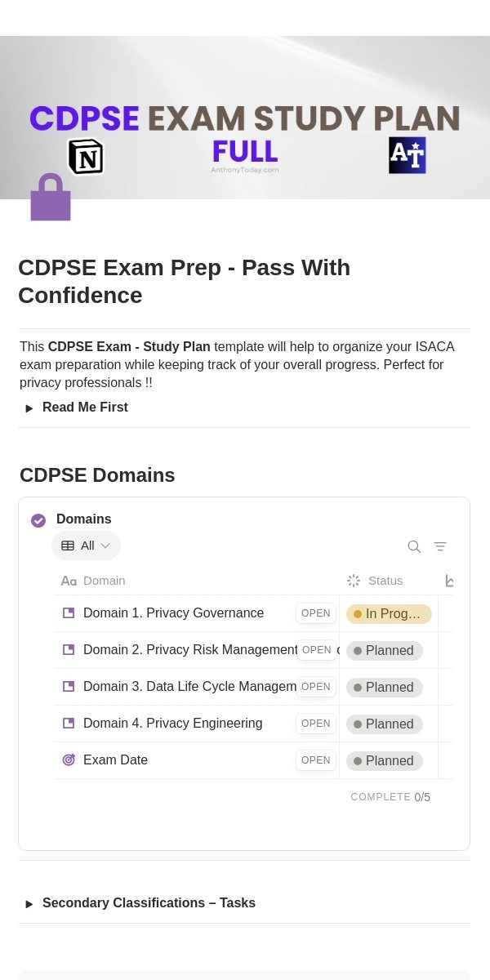Open Domain 1. Privacy Governance page
Image resolution: width=490 pixels, height=980 pixels.
pos(173,613)
